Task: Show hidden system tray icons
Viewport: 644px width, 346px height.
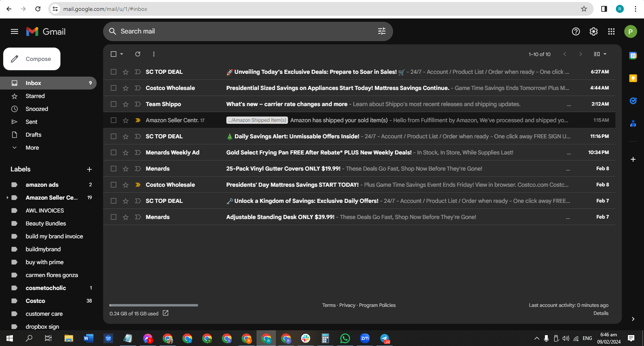Action: click(x=536, y=338)
